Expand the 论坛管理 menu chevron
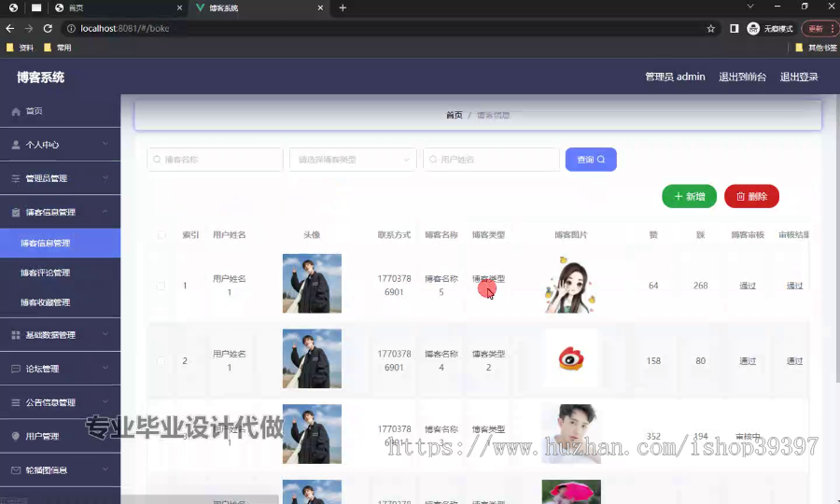The image size is (840, 504). pos(105,368)
